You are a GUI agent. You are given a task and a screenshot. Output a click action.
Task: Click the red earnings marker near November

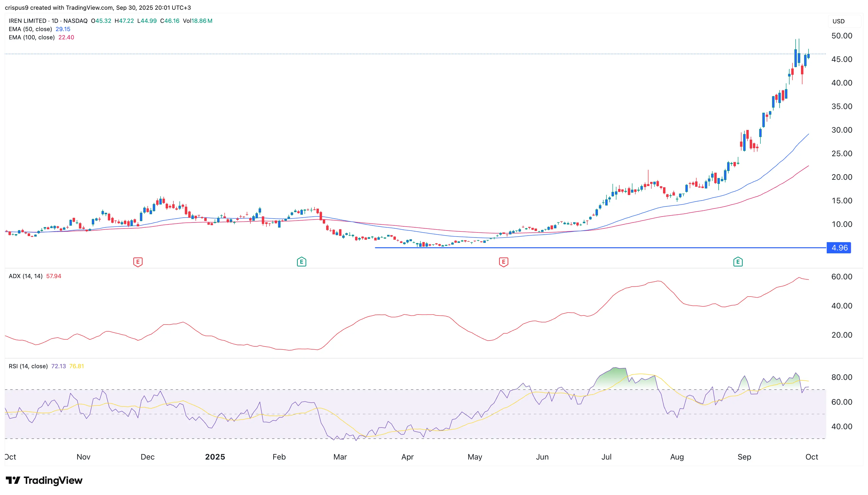tap(138, 262)
